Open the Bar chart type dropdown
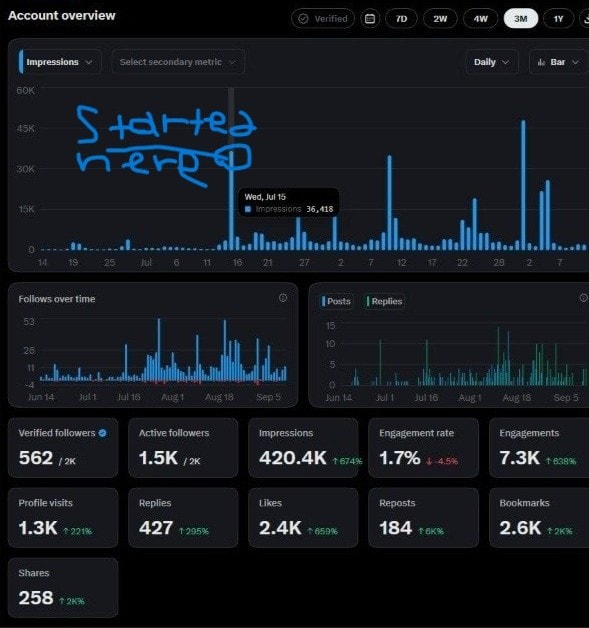 559,62
